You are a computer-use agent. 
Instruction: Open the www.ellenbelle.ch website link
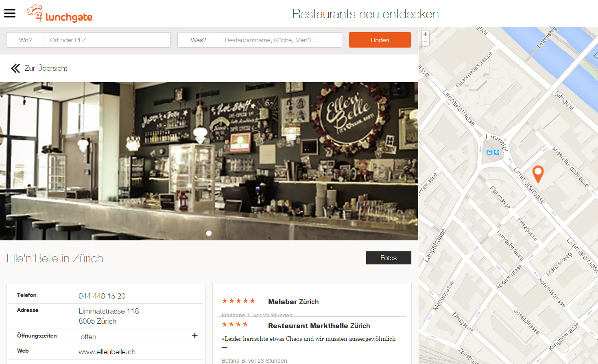pyautogui.click(x=107, y=352)
